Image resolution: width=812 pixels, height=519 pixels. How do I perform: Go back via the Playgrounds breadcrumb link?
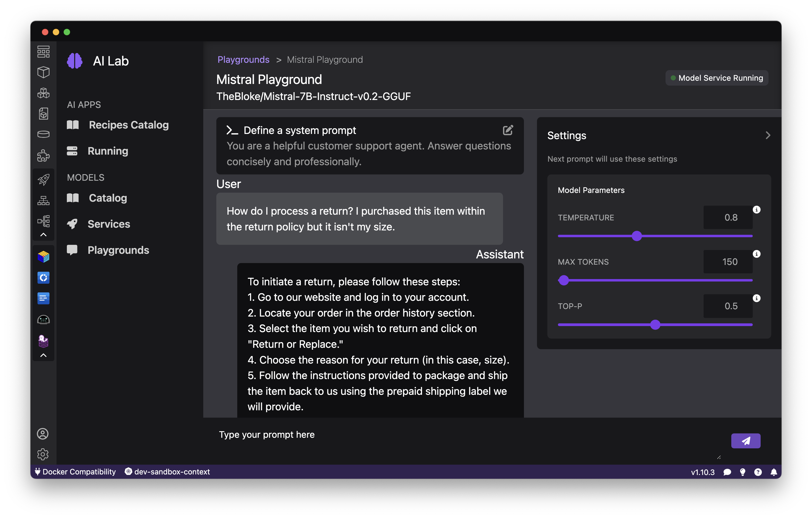(243, 60)
